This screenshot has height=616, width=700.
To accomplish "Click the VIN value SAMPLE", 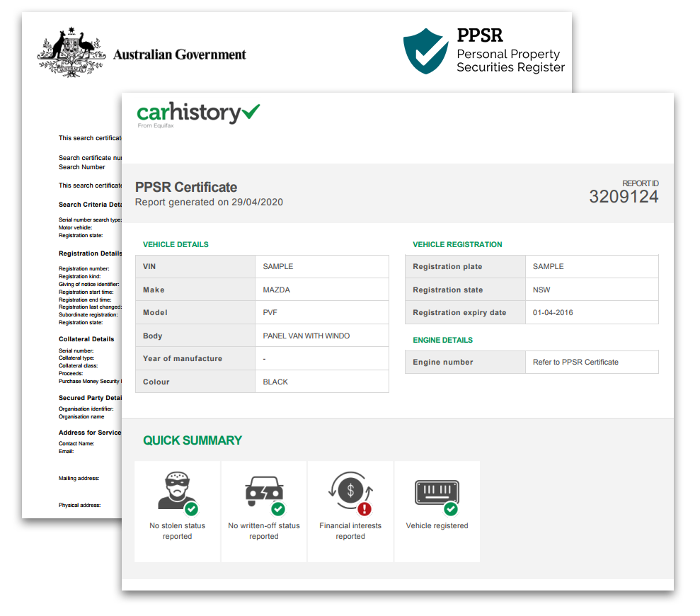I will pos(277,267).
